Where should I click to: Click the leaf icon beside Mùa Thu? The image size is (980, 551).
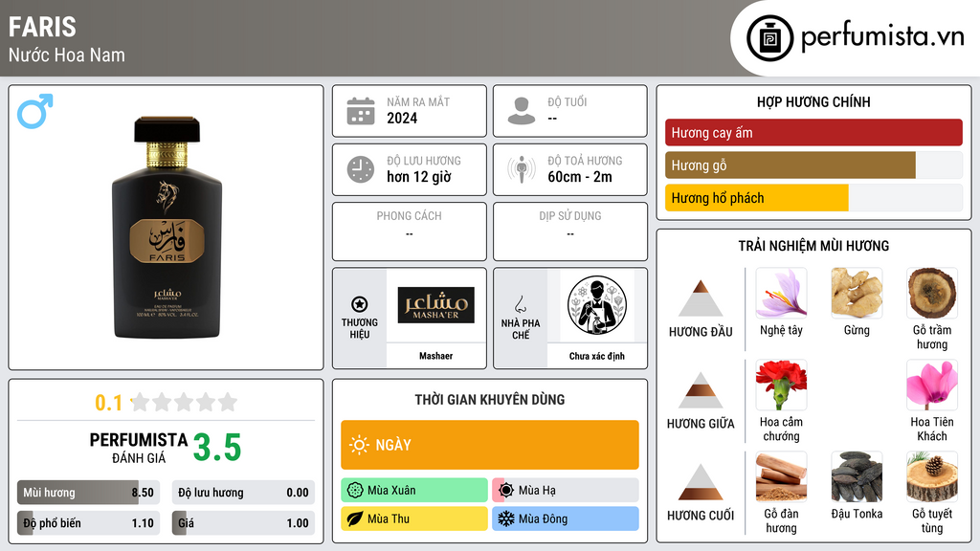355,518
